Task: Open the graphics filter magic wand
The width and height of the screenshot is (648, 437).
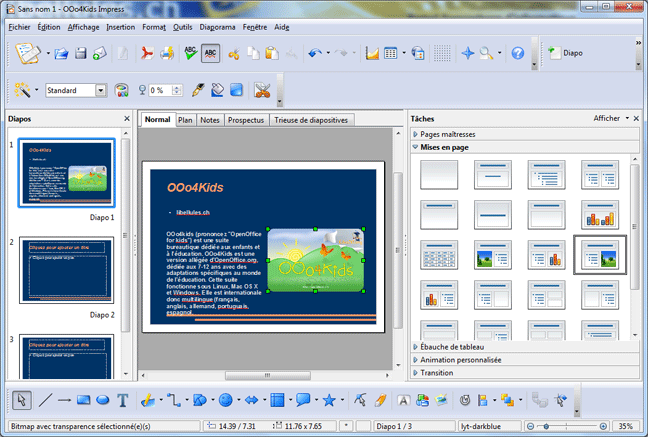Action: (x=22, y=90)
